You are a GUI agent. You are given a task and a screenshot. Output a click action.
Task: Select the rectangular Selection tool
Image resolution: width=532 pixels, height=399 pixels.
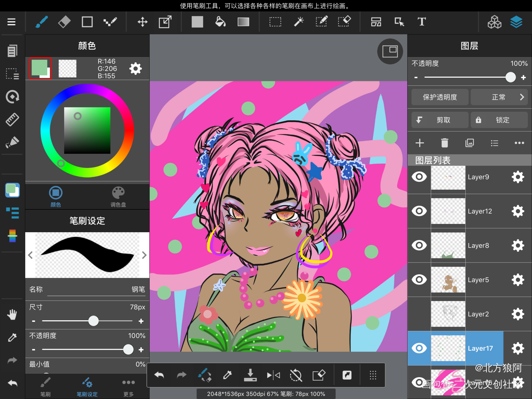click(275, 22)
